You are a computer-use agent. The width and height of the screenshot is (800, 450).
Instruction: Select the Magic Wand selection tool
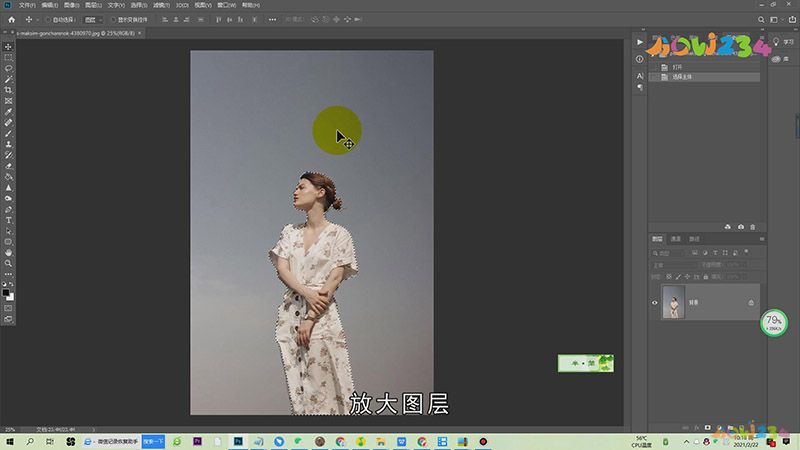8,79
